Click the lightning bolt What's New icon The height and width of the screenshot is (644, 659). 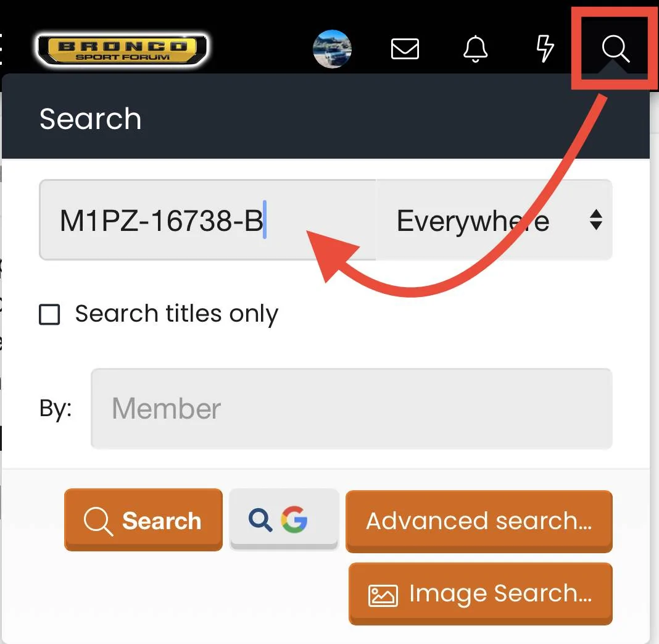point(545,49)
